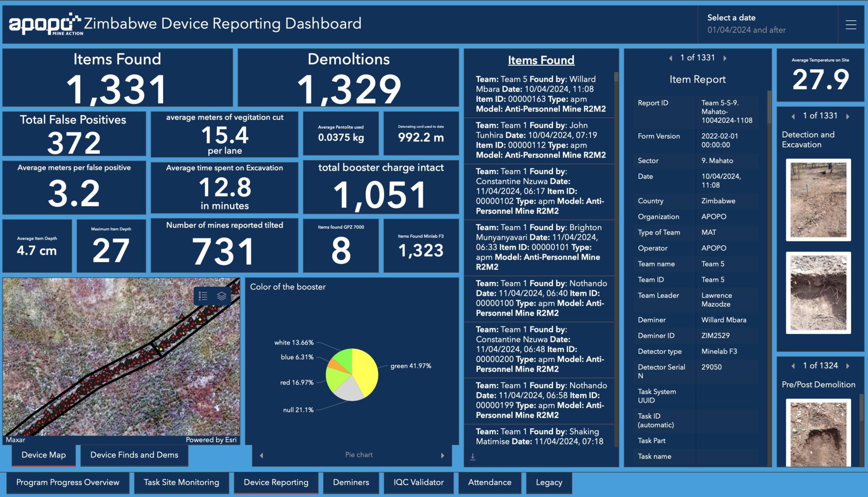Click Number of mines reported tilted 731
The image size is (868, 497).
[x=224, y=245]
